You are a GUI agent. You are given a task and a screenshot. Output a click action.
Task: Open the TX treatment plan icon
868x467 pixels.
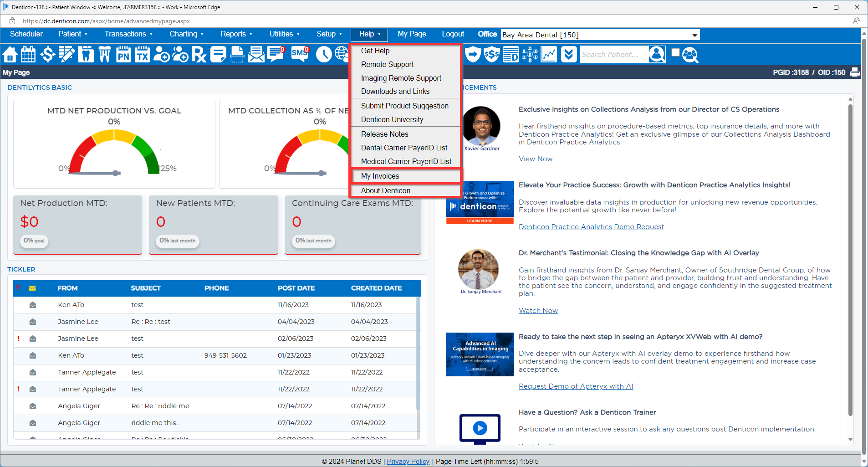click(x=143, y=55)
